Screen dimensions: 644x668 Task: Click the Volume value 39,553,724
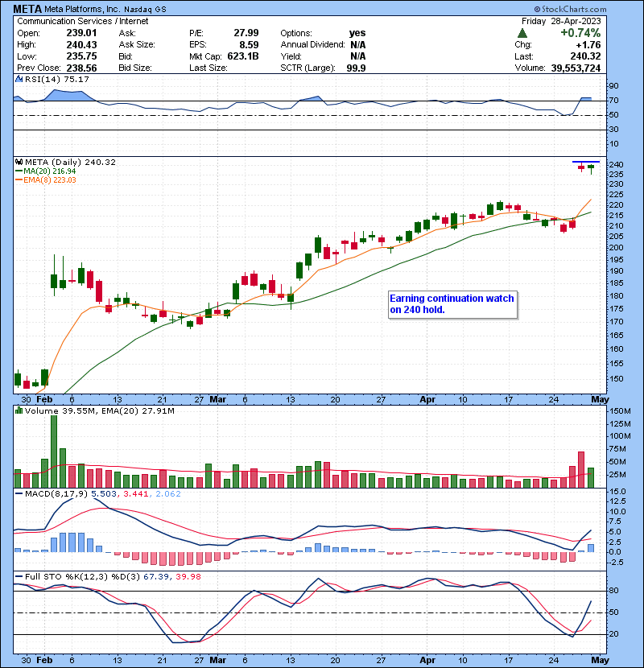pyautogui.click(x=576, y=68)
